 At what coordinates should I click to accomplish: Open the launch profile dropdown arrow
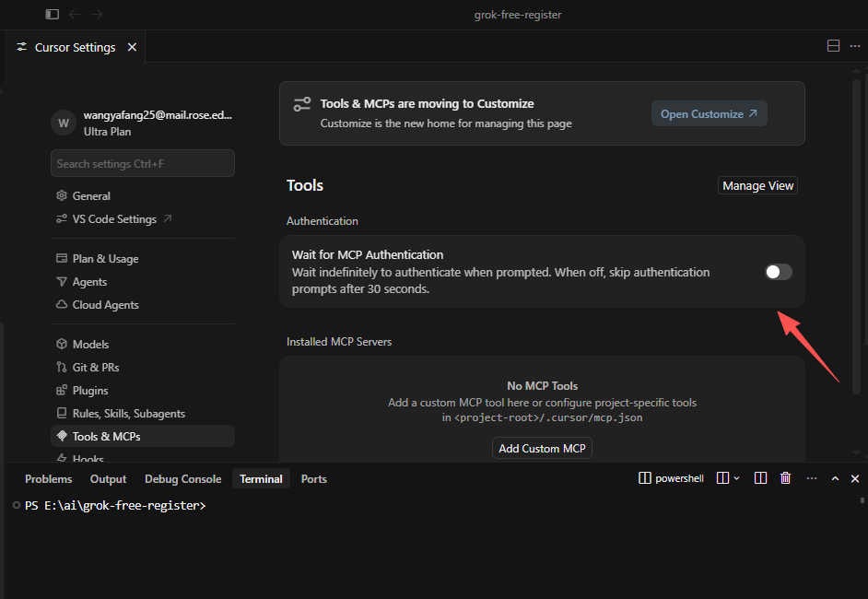coord(737,478)
